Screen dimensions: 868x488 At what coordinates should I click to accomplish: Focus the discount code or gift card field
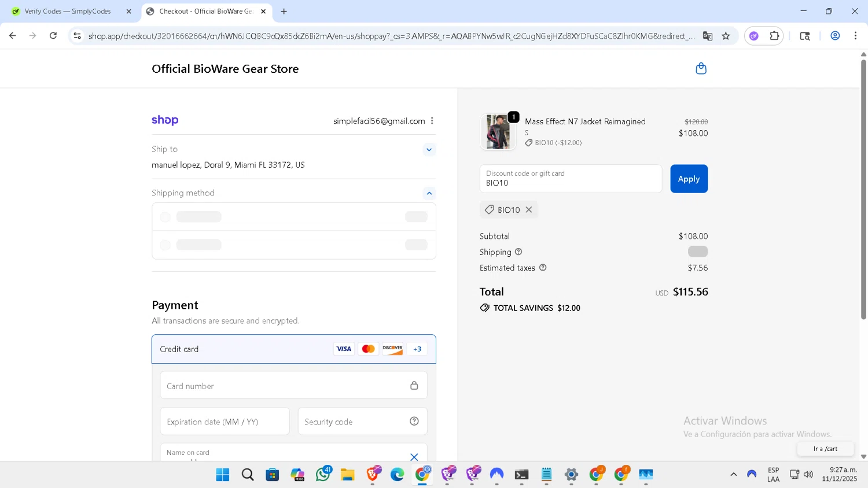(x=571, y=179)
